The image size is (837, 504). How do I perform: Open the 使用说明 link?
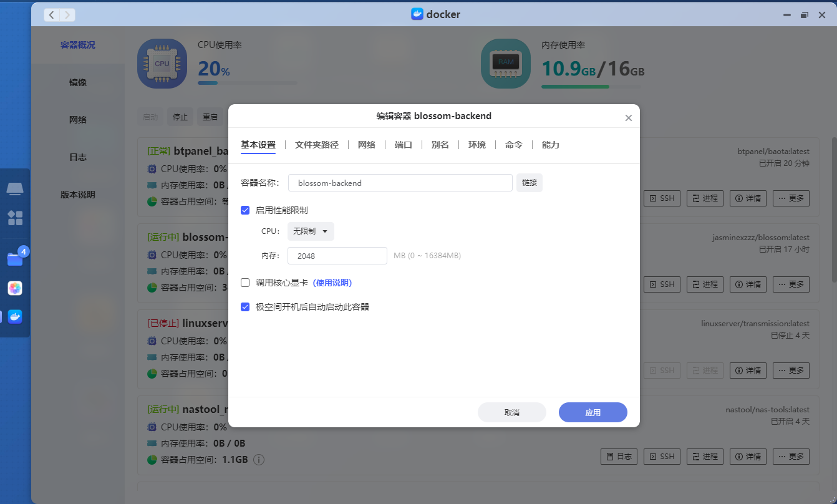332,283
